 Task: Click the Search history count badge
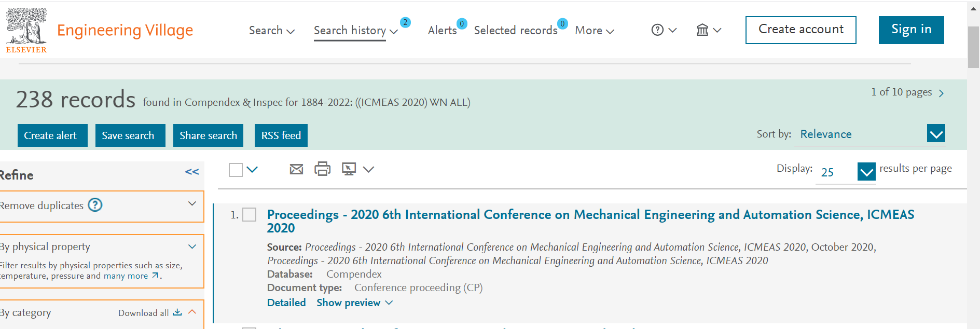tap(405, 22)
